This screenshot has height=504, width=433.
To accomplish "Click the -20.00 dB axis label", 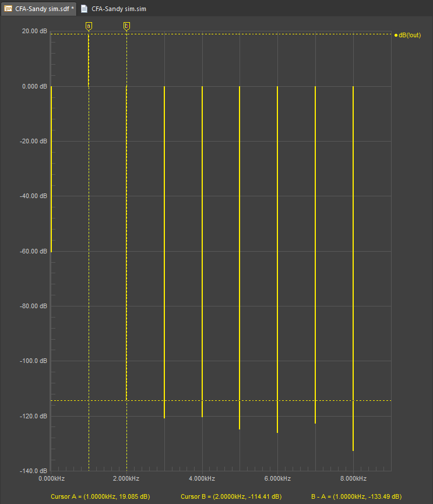I will (x=33, y=142).
